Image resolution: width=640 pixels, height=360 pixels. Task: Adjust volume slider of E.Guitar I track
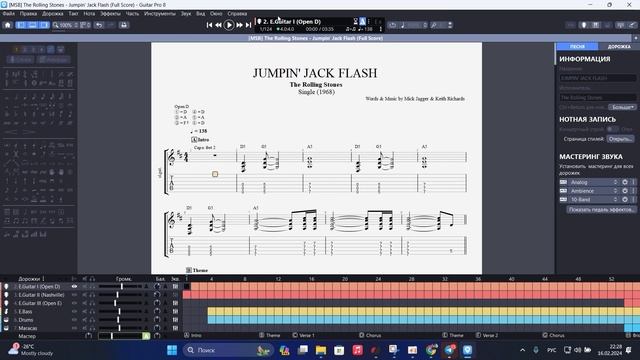(120, 287)
